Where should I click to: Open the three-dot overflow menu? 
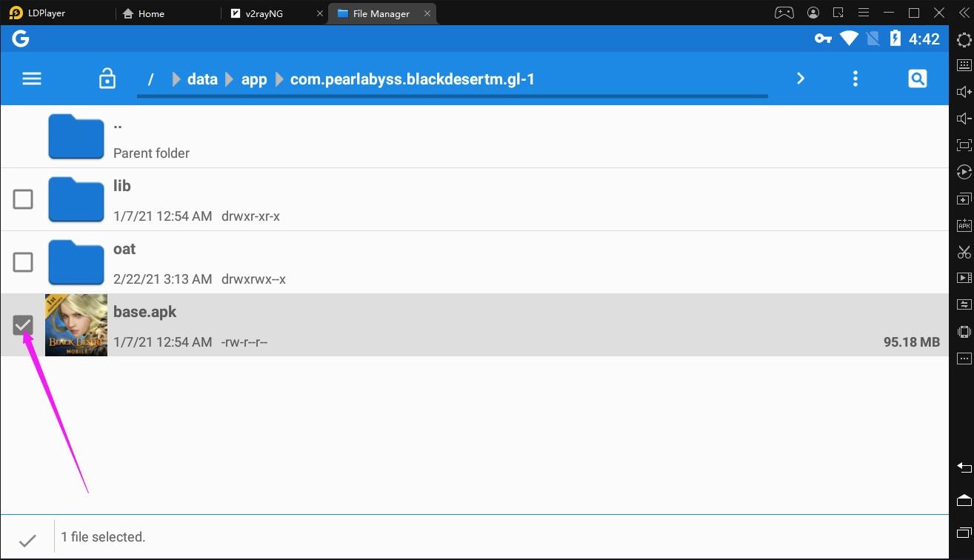[855, 79]
